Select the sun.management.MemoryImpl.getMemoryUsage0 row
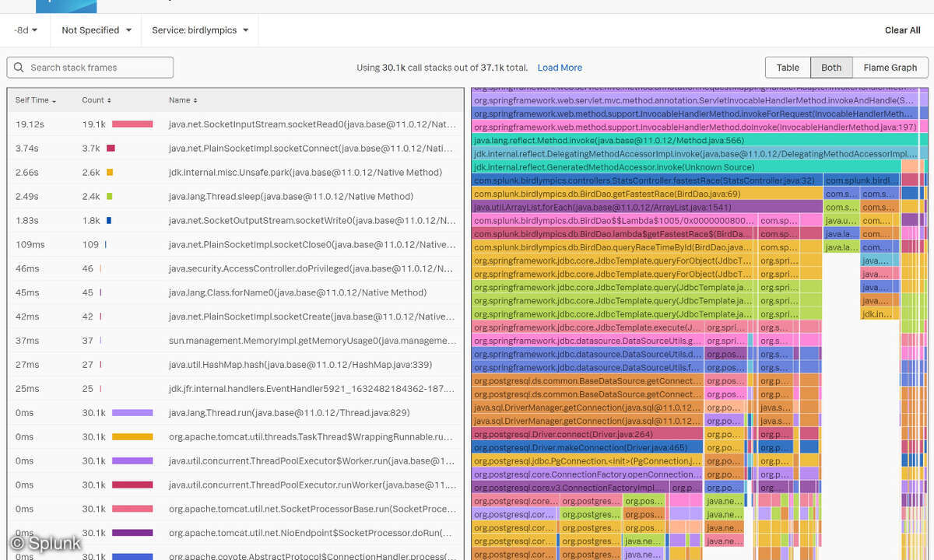The width and height of the screenshot is (934, 560). pyautogui.click(x=236, y=341)
